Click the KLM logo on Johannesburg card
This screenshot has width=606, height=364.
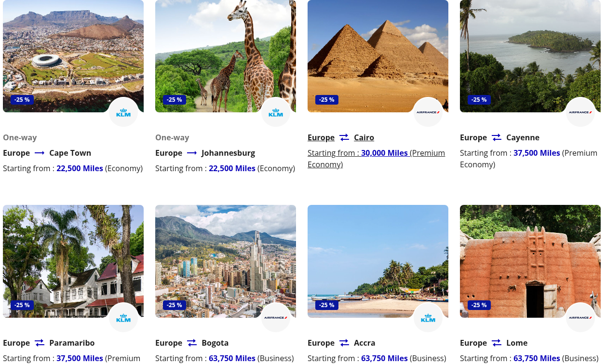276,112
